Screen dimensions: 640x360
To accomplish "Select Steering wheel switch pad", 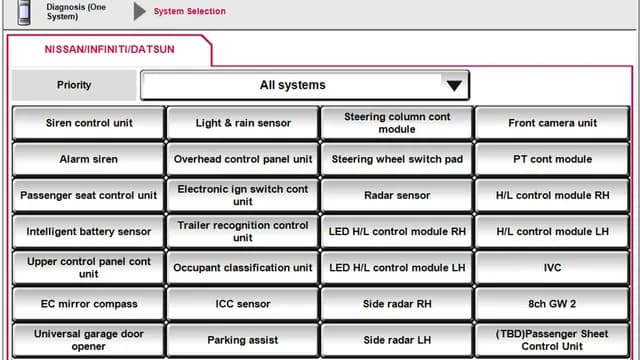I will click(397, 159).
